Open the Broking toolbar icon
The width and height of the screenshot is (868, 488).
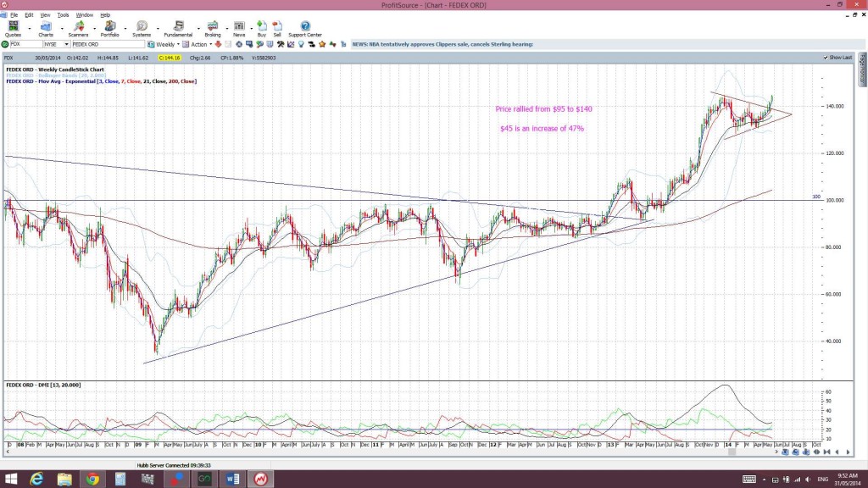tap(213, 26)
